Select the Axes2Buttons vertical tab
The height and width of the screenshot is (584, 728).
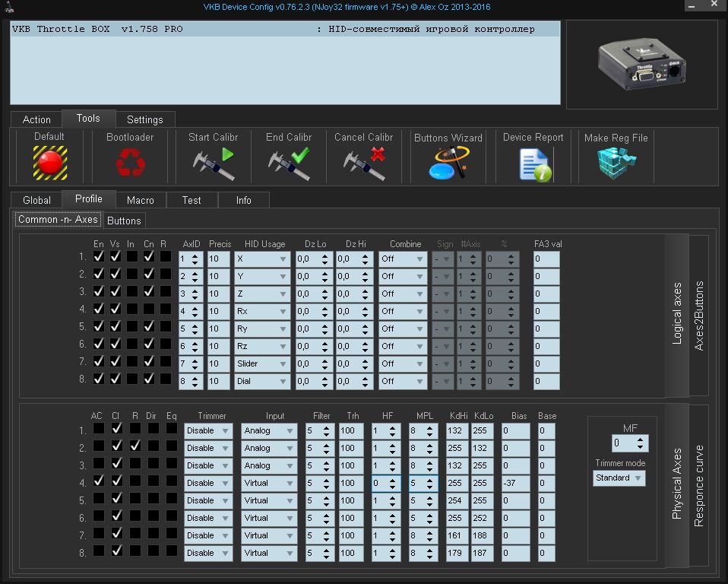[699, 316]
